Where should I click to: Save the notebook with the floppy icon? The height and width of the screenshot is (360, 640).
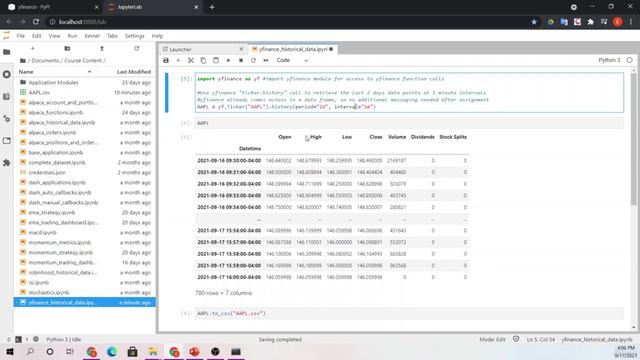[x=166, y=60]
